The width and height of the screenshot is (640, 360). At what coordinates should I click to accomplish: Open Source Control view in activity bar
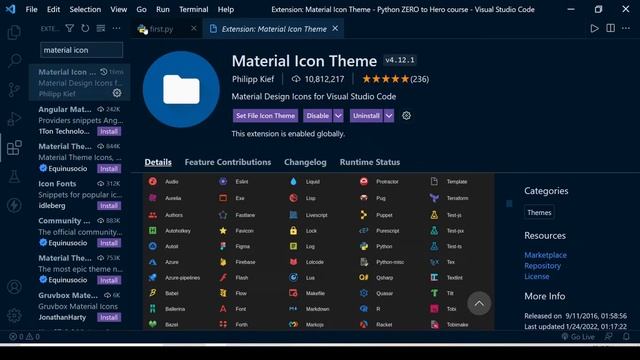(x=14, y=89)
